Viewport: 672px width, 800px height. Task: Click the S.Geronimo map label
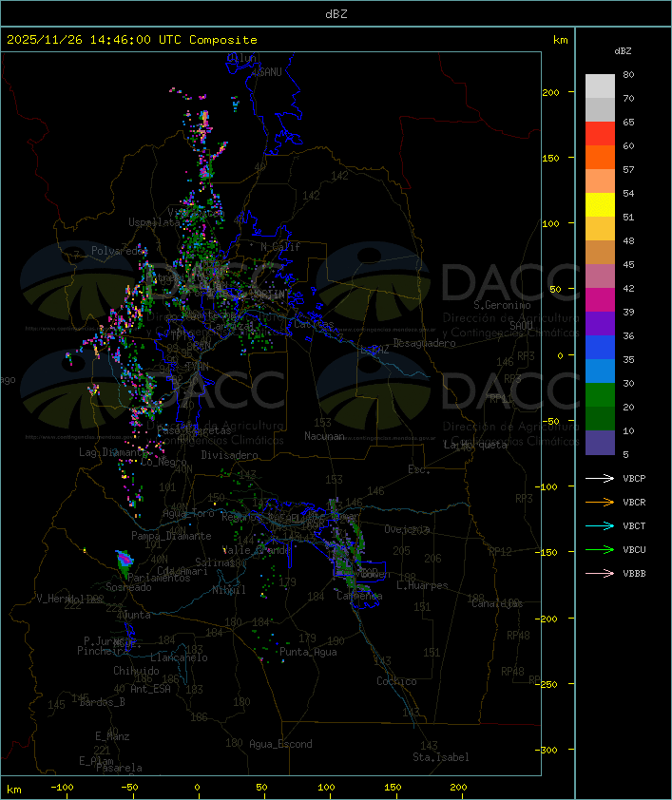[502, 305]
